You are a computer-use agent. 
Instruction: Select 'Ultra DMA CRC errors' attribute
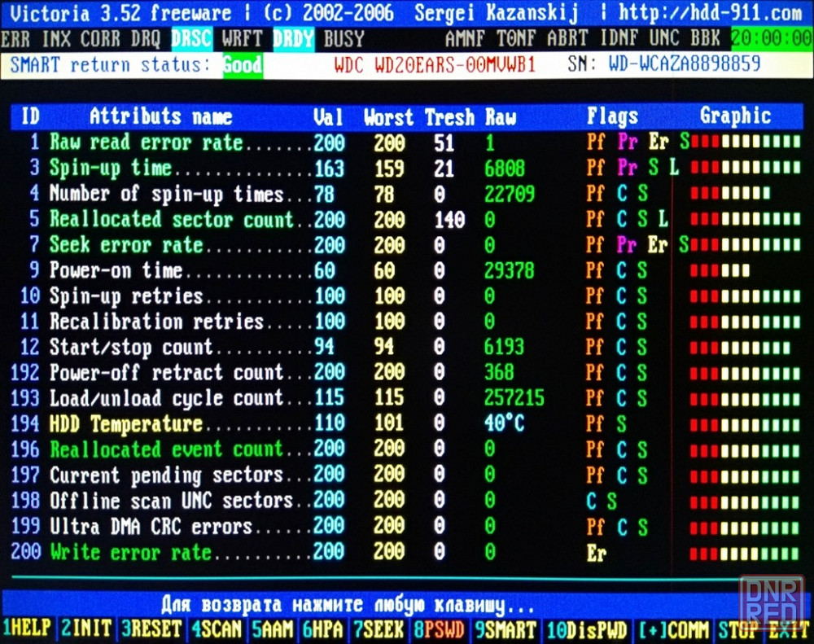406,526
